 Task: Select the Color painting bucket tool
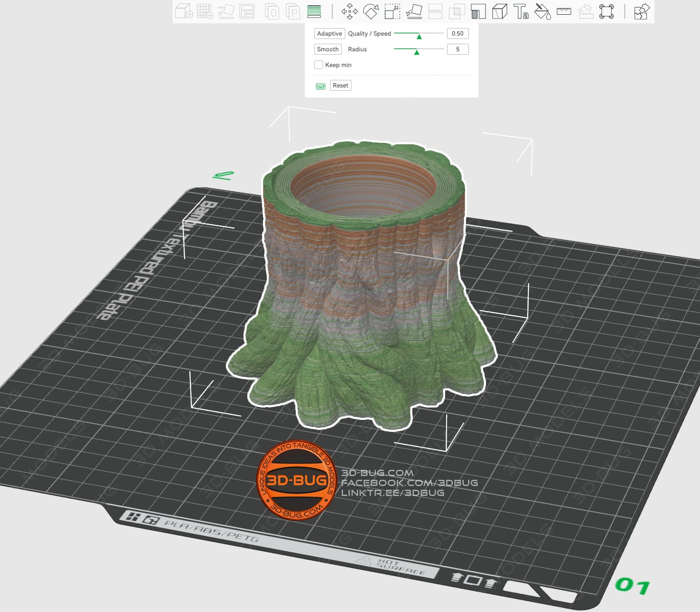(542, 11)
